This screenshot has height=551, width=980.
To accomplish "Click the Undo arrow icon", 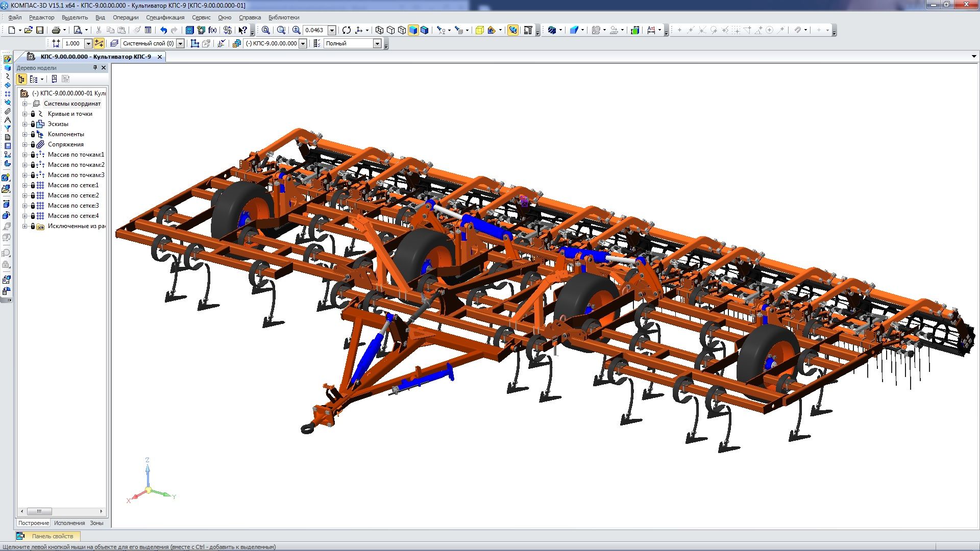I will (163, 30).
